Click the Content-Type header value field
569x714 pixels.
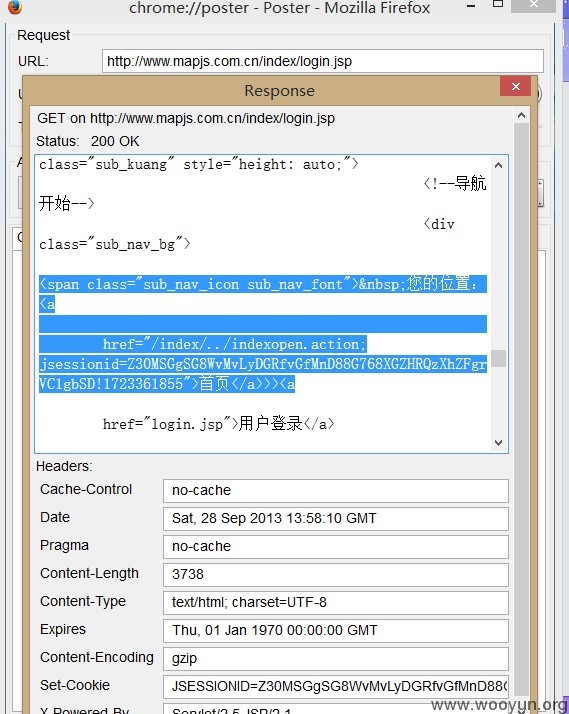pyautogui.click(x=335, y=602)
